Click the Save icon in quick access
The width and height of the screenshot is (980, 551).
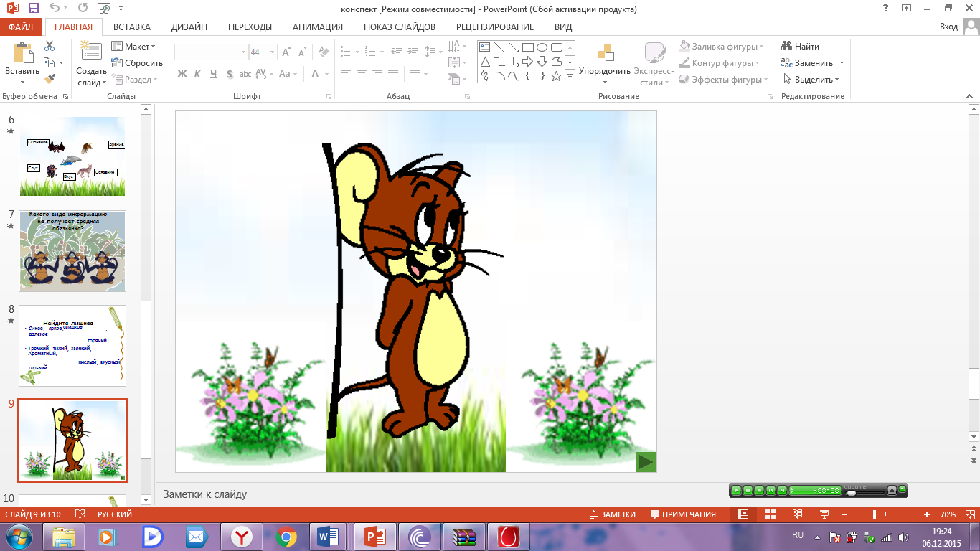tap(33, 9)
